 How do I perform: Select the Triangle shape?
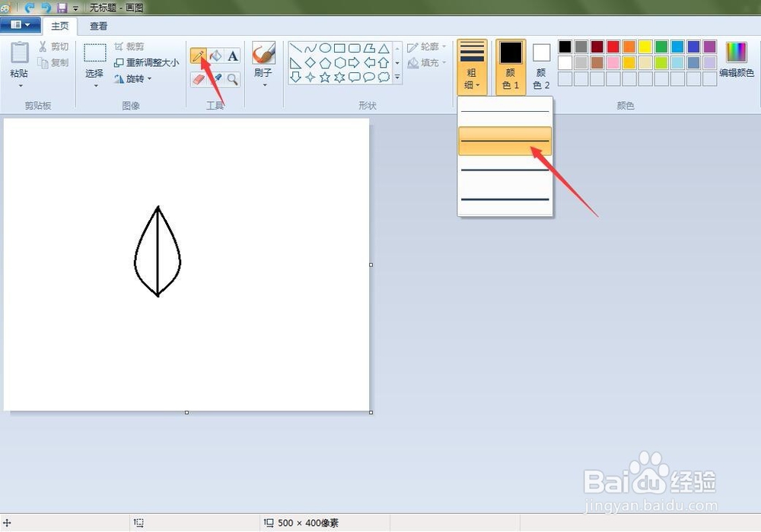click(384, 48)
